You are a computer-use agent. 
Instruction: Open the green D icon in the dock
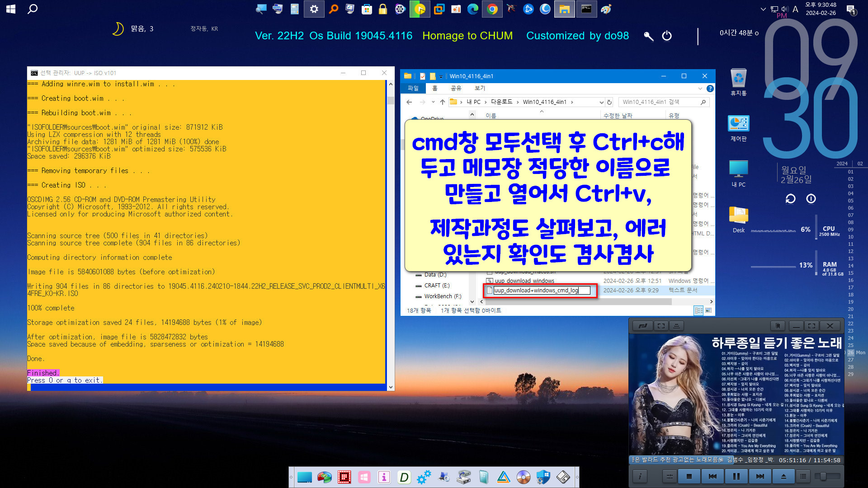[404, 477]
